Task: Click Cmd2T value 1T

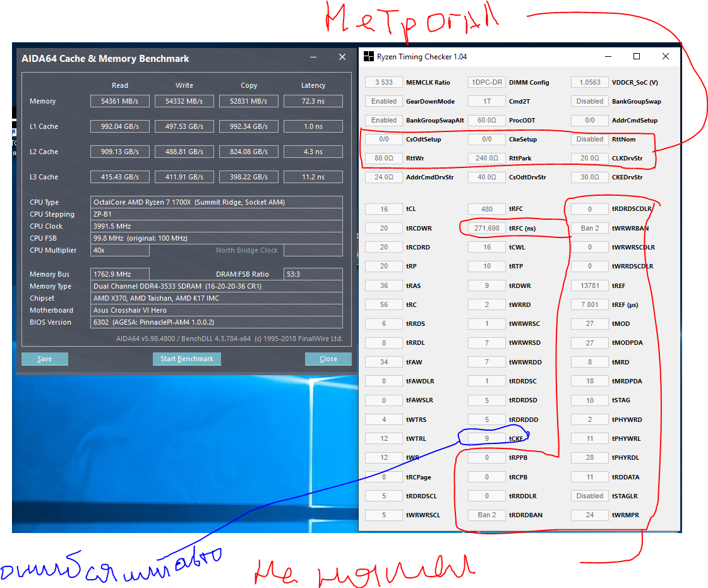Action: coord(487,101)
